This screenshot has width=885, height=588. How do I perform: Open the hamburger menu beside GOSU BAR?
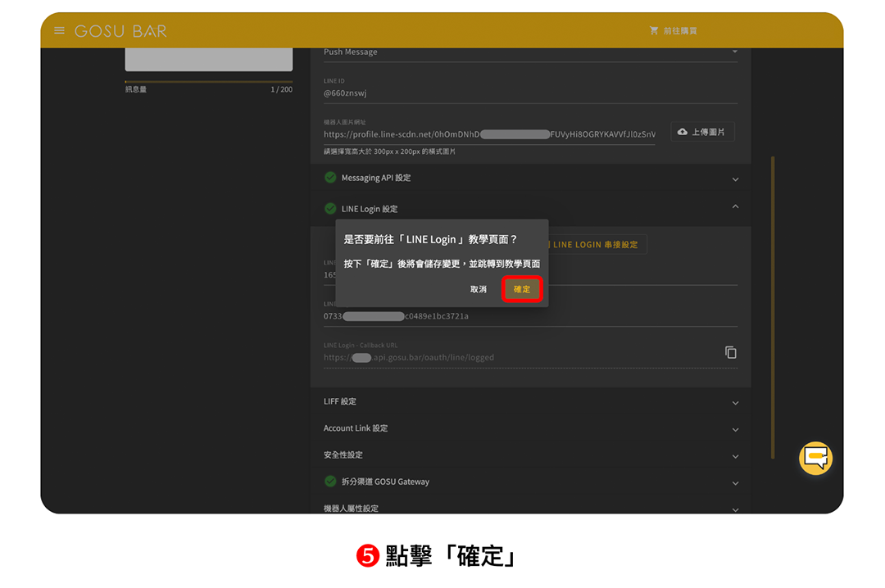coord(59,30)
